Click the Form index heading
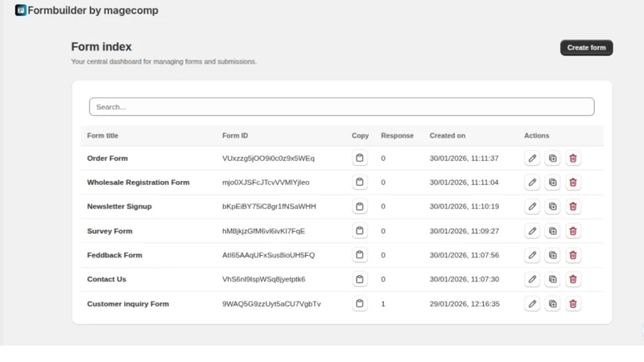This screenshot has width=644, height=362. [101, 47]
